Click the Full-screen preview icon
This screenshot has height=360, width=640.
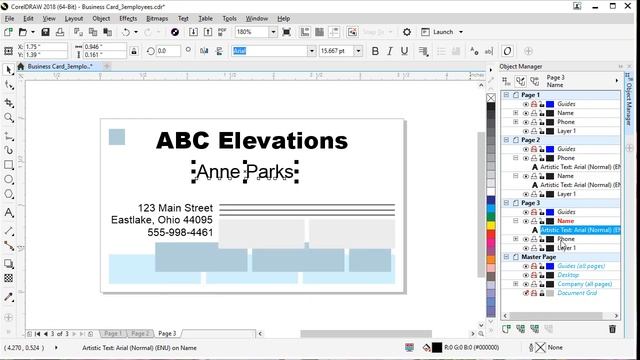point(287,32)
